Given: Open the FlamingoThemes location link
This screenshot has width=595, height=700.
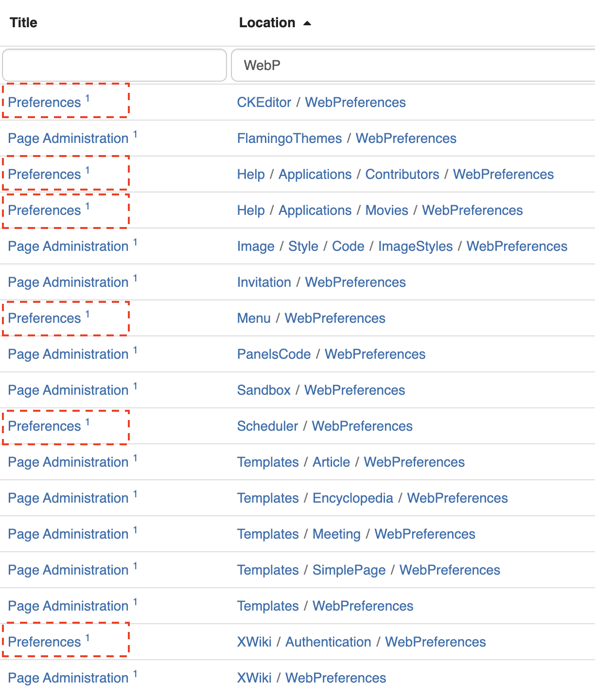Looking at the screenshot, I should [289, 139].
